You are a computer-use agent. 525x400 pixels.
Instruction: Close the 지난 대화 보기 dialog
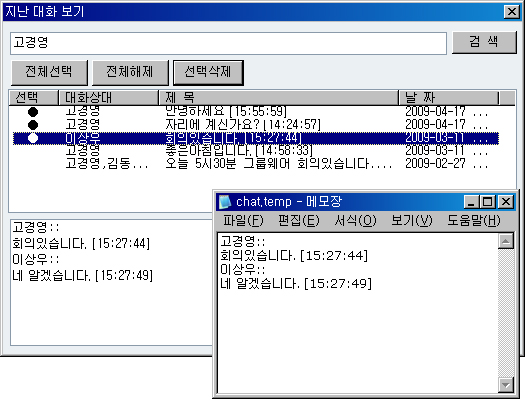pyautogui.click(x=512, y=12)
